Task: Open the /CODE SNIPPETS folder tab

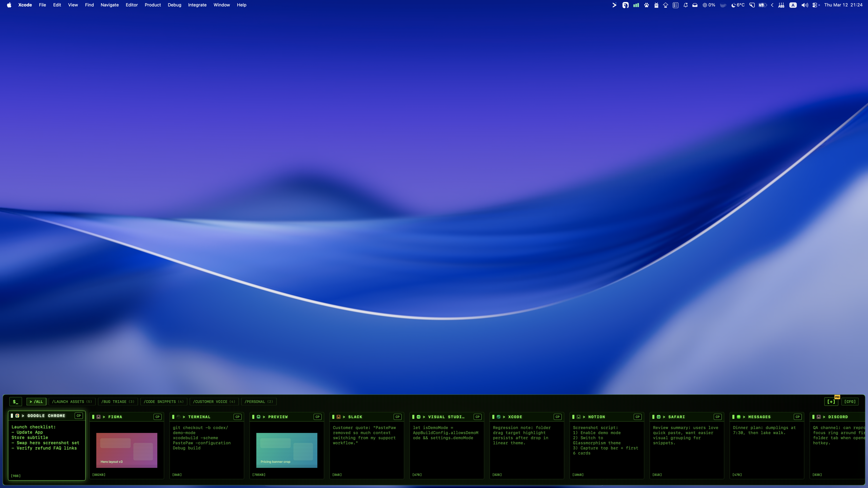Action: pyautogui.click(x=163, y=402)
